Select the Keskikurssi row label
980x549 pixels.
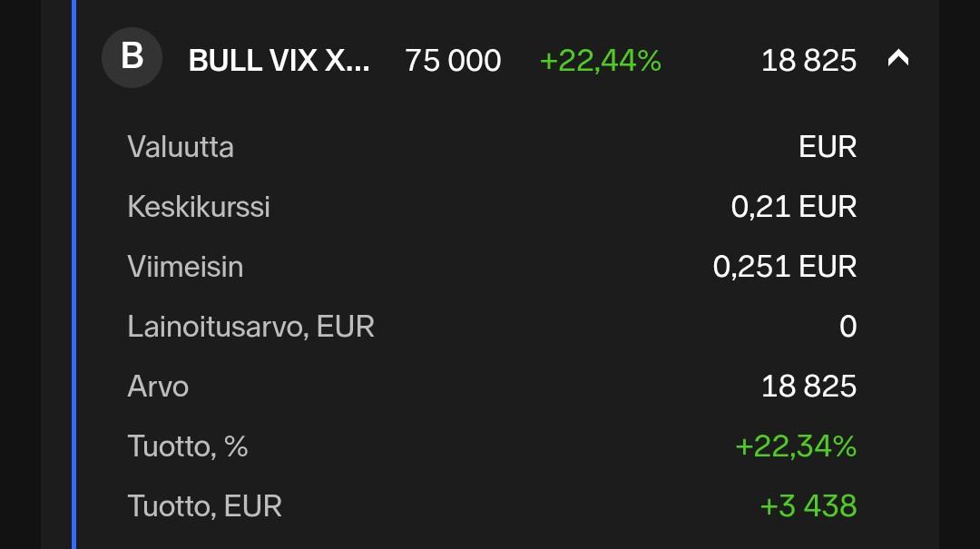199,207
